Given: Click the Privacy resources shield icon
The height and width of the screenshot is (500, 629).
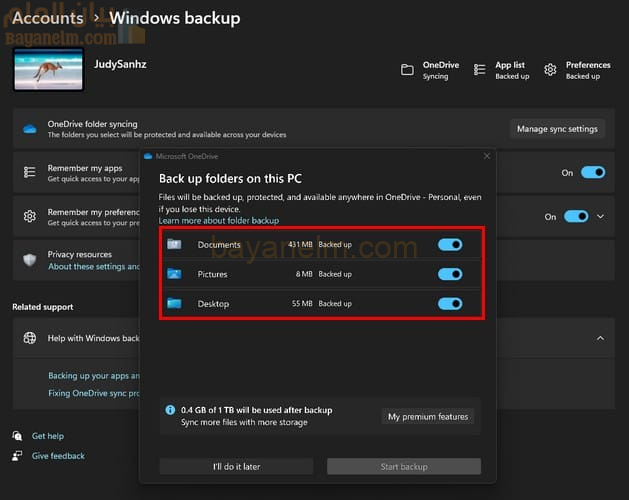Looking at the screenshot, I should point(30,260).
